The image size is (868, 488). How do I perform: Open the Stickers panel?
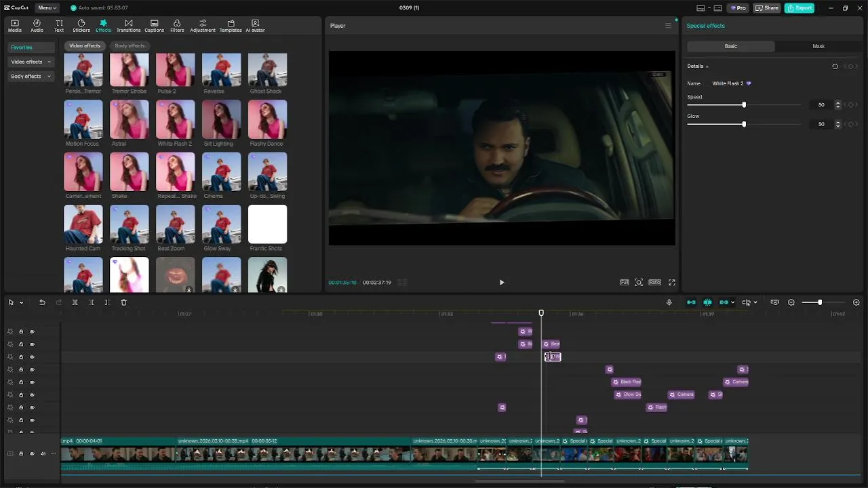81,26
